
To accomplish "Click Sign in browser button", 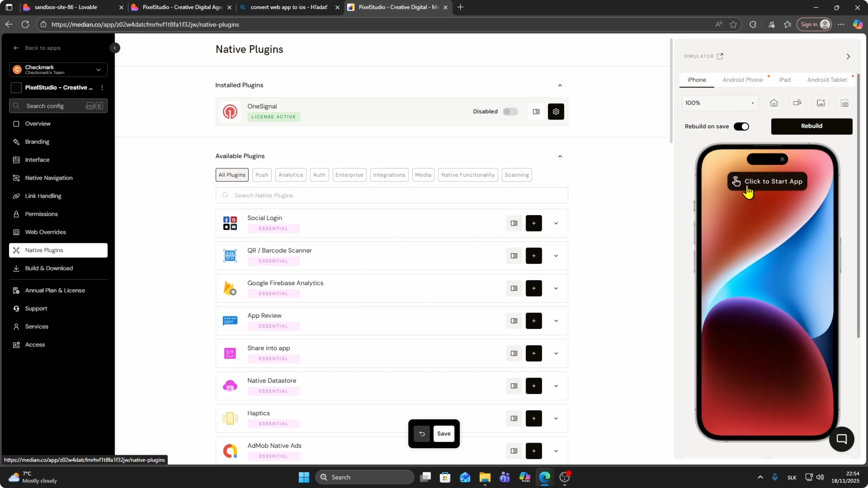I will click(814, 25).
